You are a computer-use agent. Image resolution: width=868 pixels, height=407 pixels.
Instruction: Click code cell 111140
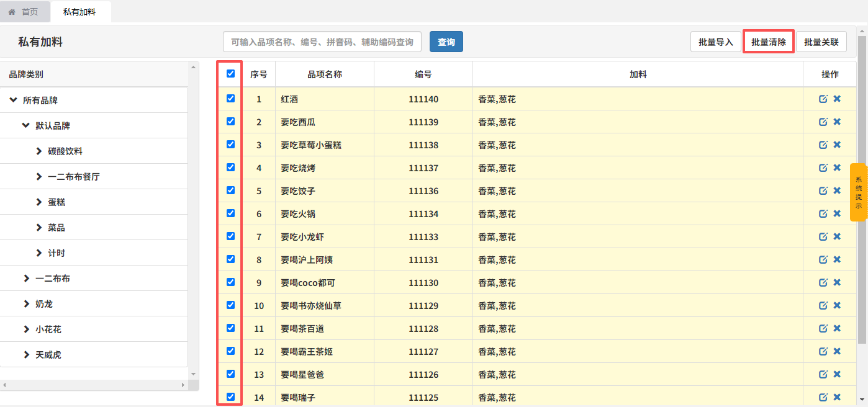[x=423, y=99]
